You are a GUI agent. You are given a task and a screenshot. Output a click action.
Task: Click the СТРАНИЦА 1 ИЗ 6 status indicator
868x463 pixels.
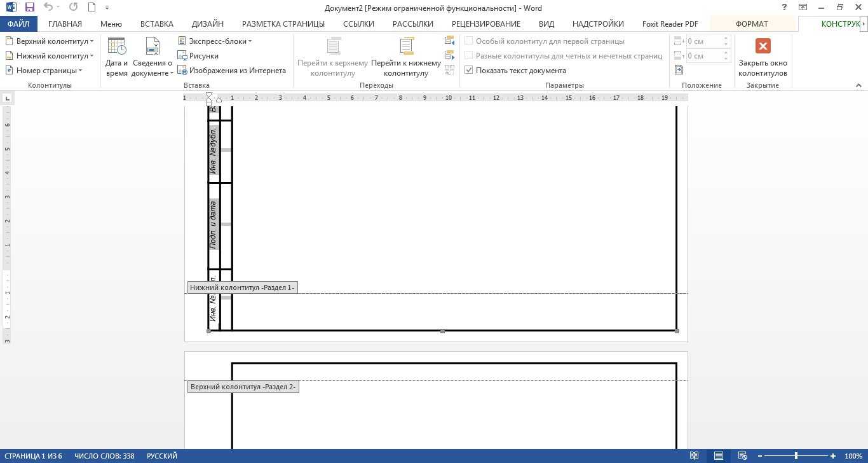[x=32, y=456]
